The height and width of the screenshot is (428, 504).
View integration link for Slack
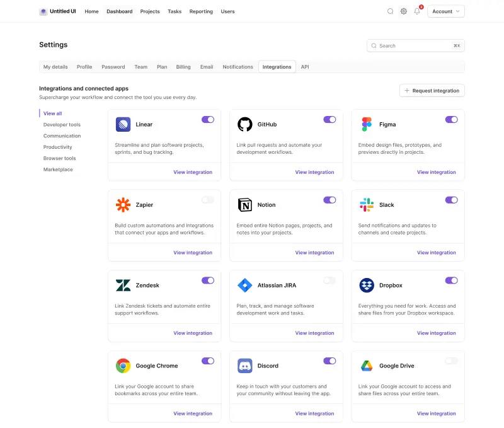[x=437, y=253]
